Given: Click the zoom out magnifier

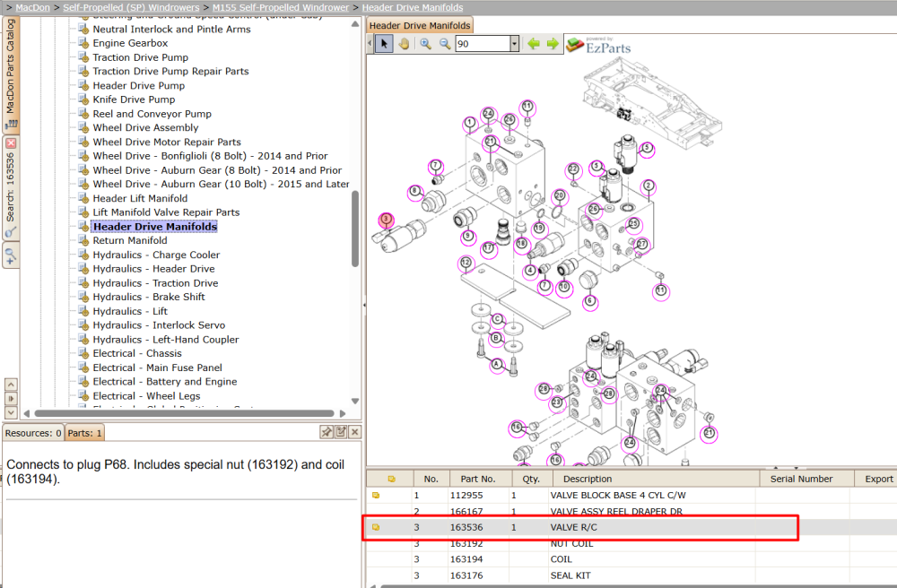Looking at the screenshot, I should pyautogui.click(x=445, y=44).
